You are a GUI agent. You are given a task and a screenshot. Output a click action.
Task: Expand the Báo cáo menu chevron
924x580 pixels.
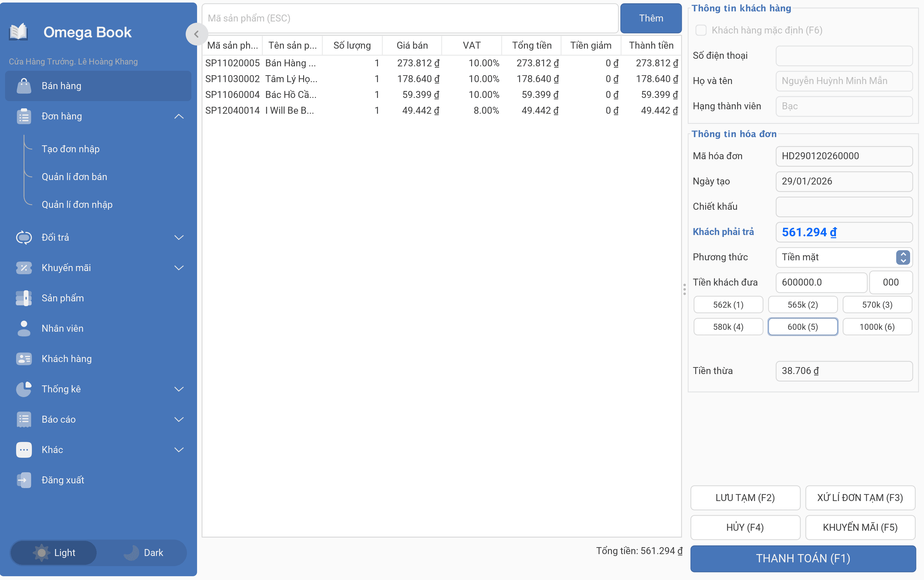pyautogui.click(x=179, y=419)
